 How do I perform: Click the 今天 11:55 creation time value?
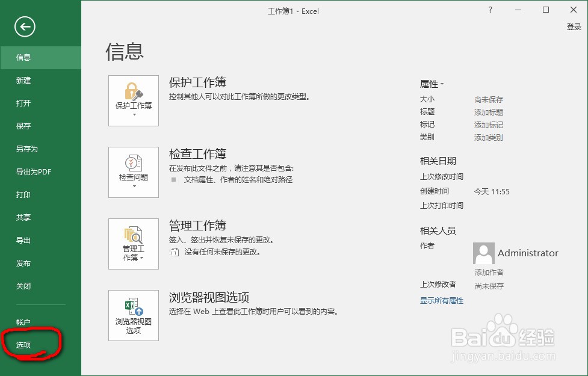coord(492,191)
